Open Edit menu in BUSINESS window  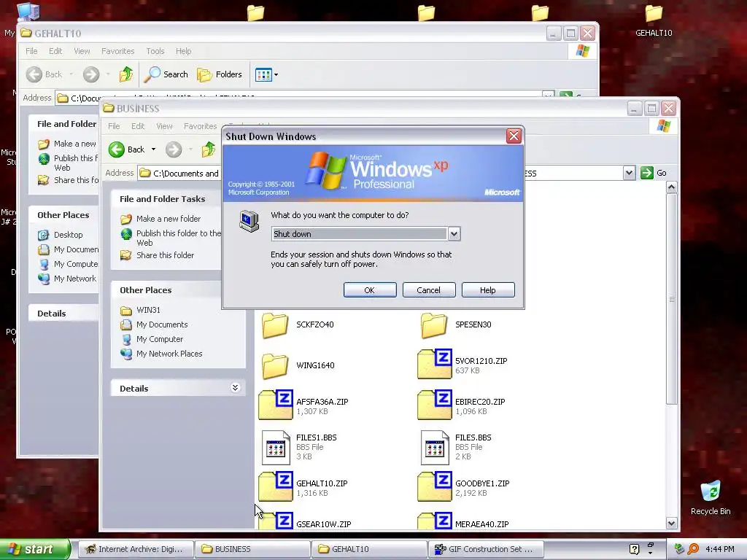(x=138, y=126)
